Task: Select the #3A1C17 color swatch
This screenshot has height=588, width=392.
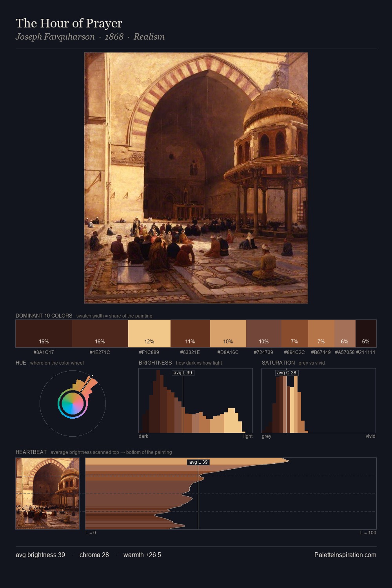Action: 44,334
